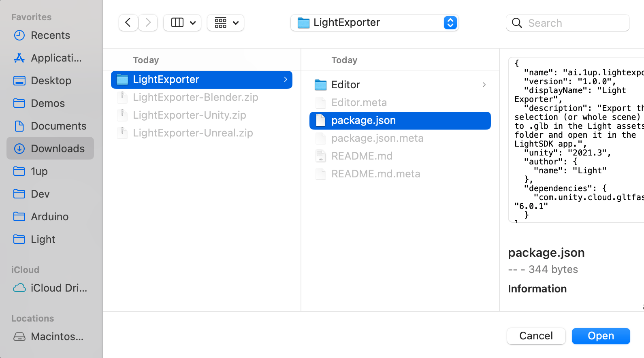Open iCloud Drive in the sidebar
The height and width of the screenshot is (358, 644).
coord(50,288)
